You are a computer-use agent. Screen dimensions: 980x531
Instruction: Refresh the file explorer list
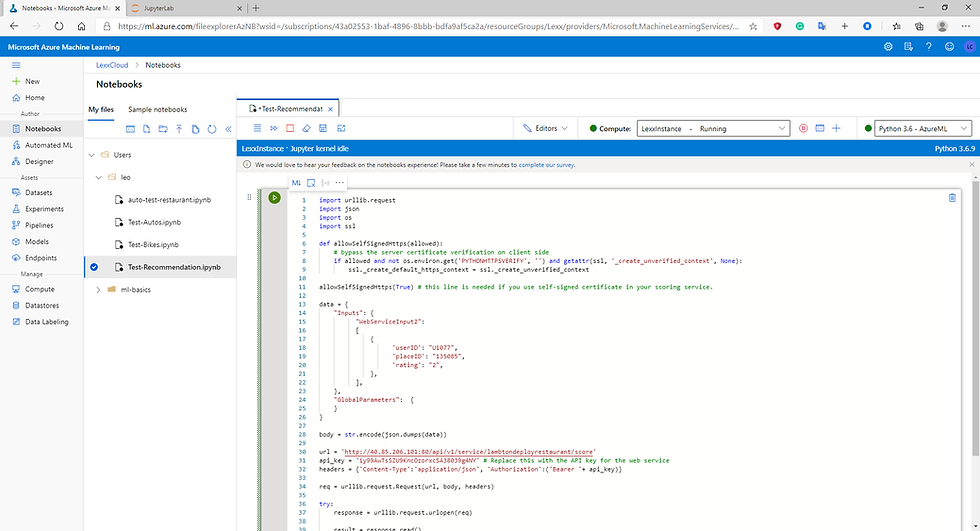212,129
